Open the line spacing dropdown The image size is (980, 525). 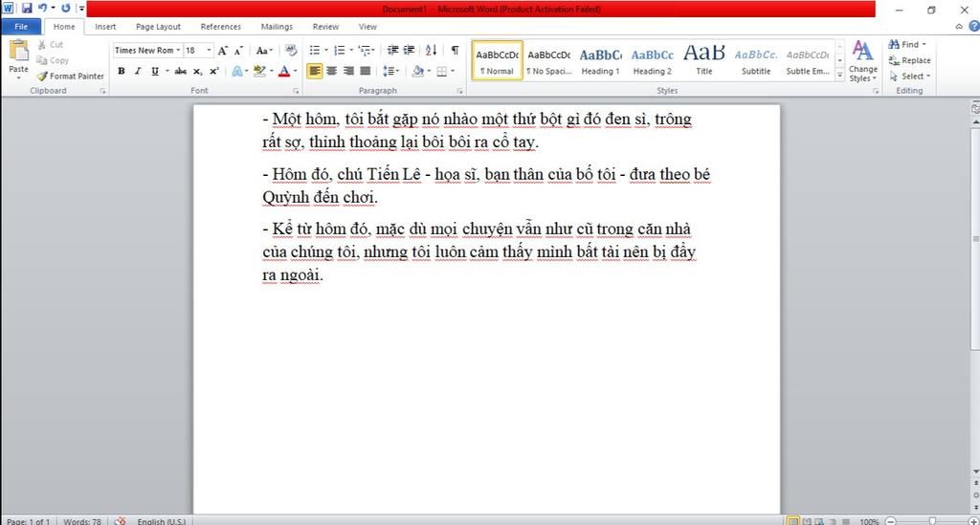click(x=390, y=71)
